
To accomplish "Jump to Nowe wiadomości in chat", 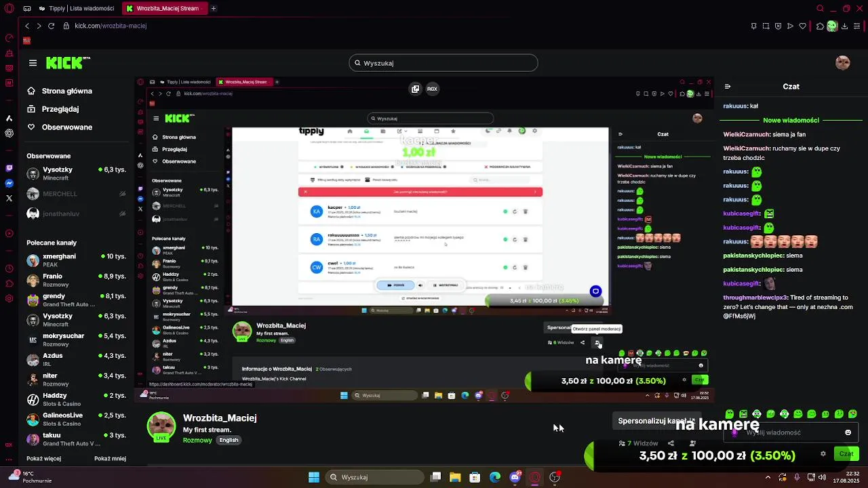I will click(791, 120).
